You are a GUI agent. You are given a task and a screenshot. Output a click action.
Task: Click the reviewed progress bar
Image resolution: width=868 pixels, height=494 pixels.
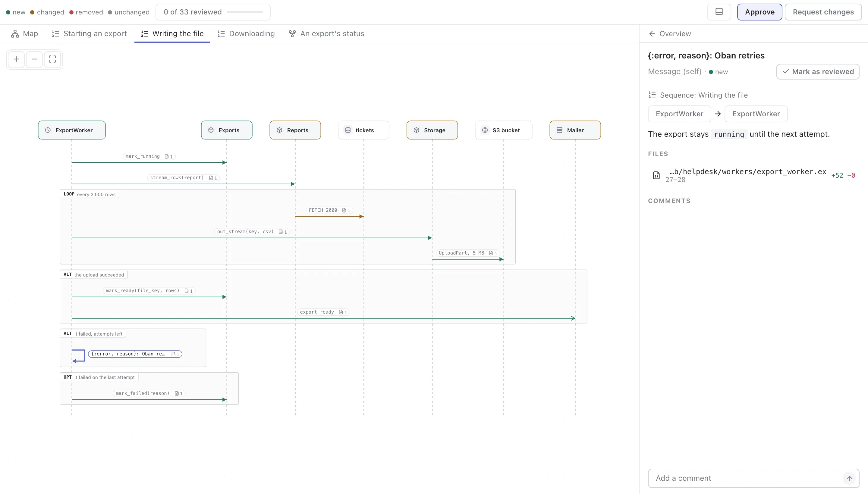point(244,12)
